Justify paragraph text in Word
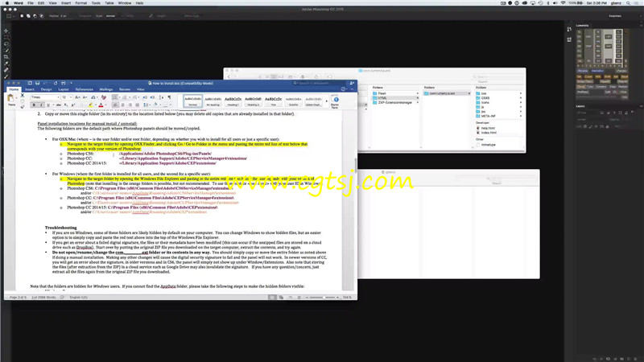The width and height of the screenshot is (644, 362). 137,105
